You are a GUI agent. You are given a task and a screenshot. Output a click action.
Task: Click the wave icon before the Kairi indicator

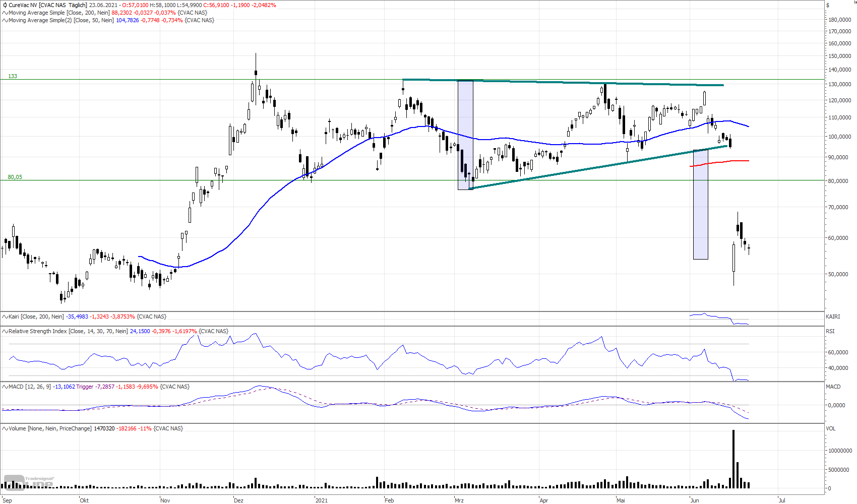pos(5,317)
